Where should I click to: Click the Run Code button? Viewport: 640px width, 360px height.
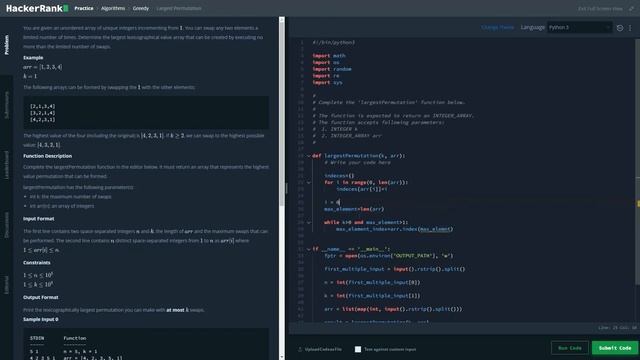pyautogui.click(x=570, y=348)
